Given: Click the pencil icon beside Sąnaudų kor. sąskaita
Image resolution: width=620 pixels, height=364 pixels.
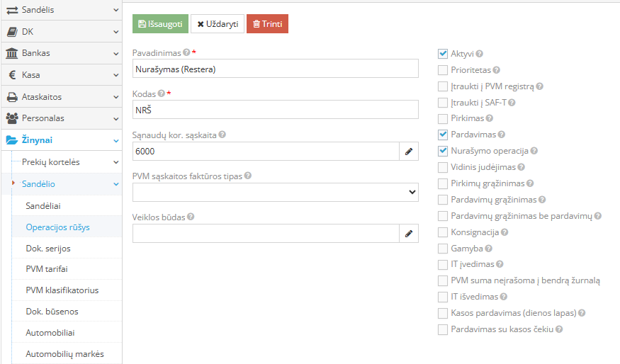Looking at the screenshot, I should tap(409, 152).
